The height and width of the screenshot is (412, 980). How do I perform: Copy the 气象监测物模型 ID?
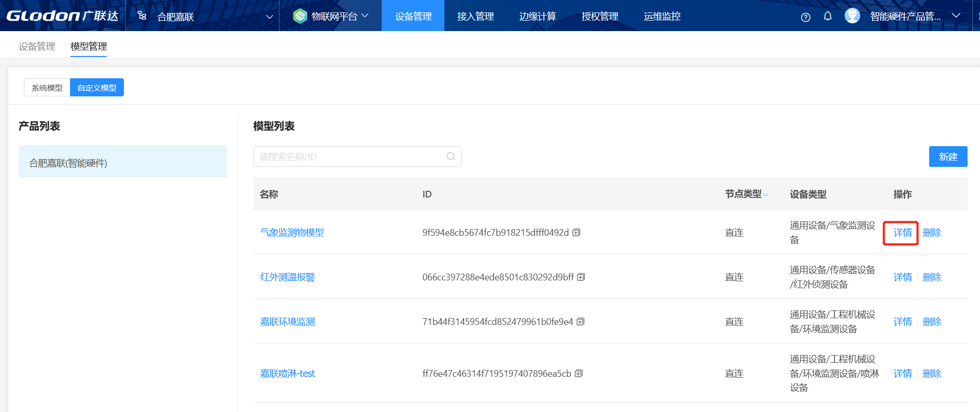tap(576, 233)
